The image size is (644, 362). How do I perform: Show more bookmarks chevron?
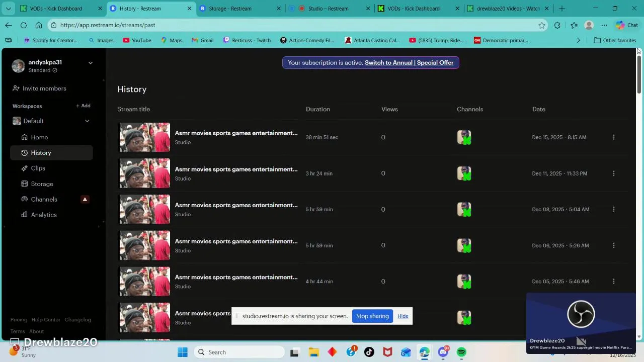pos(579,40)
